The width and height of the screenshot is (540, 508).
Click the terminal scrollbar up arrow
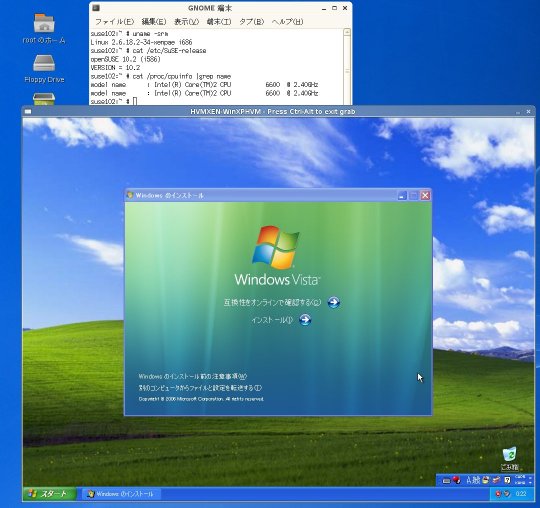pos(347,33)
